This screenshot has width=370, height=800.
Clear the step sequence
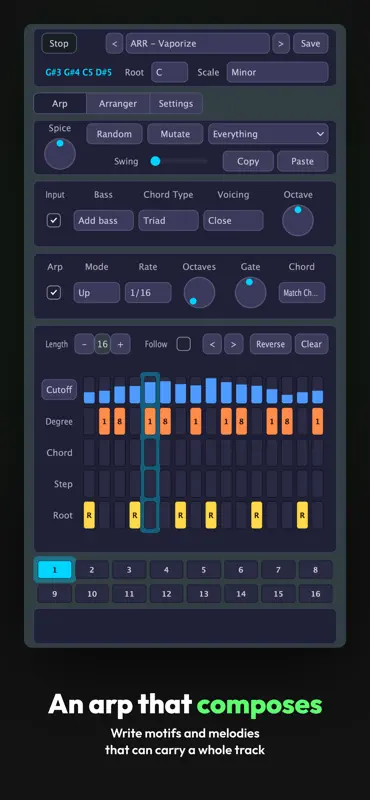tap(311, 344)
